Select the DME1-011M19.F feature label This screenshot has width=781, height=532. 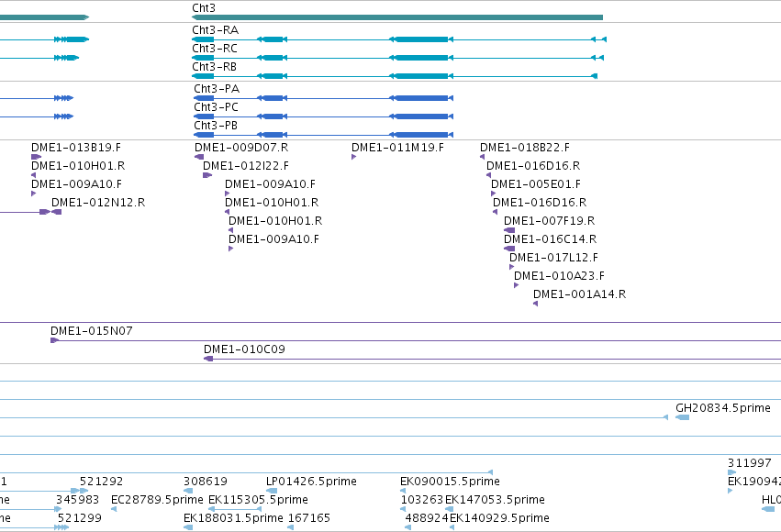tap(397, 148)
